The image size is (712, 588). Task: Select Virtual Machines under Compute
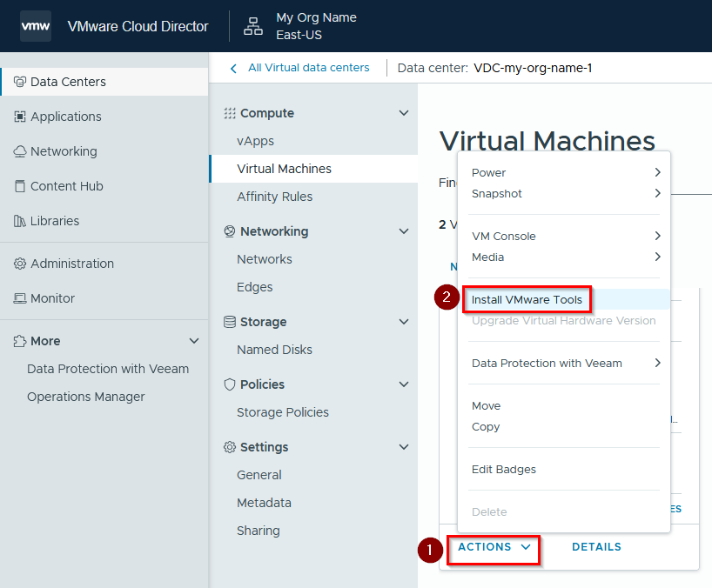pos(313,169)
